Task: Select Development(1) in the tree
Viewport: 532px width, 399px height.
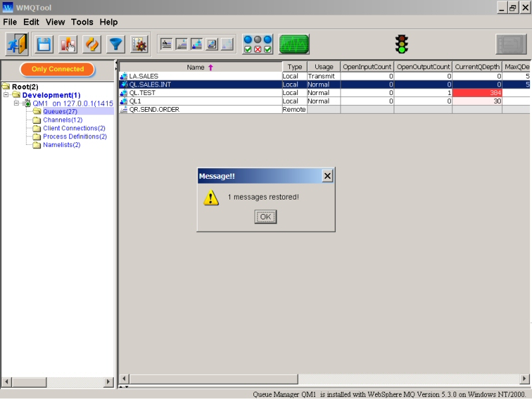Action: click(x=51, y=95)
